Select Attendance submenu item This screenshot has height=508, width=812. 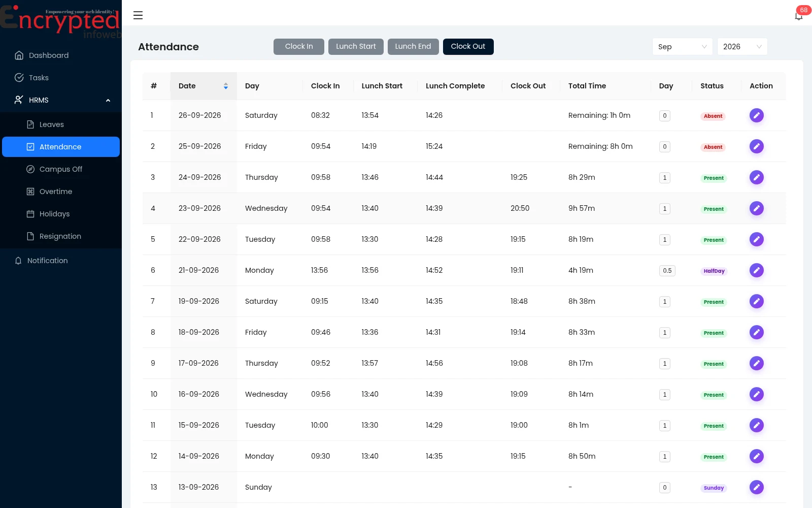pyautogui.click(x=61, y=147)
